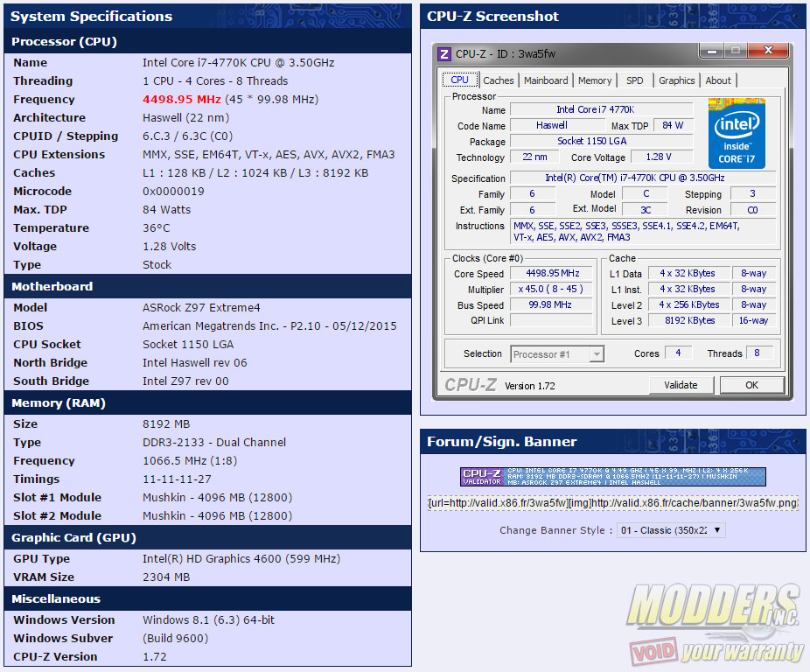The width and height of the screenshot is (810, 672).
Task: Click the OK button in CPU-Z
Action: click(751, 385)
